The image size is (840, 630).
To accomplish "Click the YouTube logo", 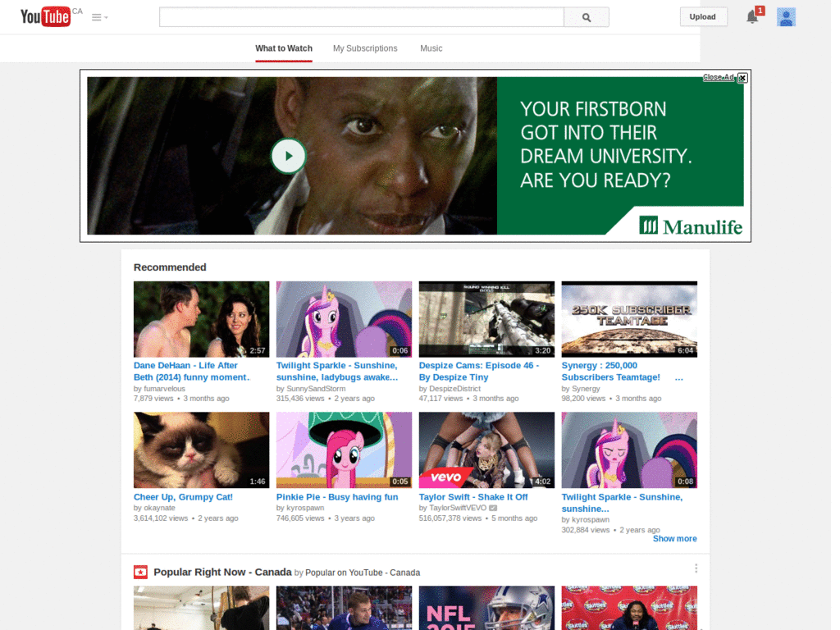I will (45, 16).
